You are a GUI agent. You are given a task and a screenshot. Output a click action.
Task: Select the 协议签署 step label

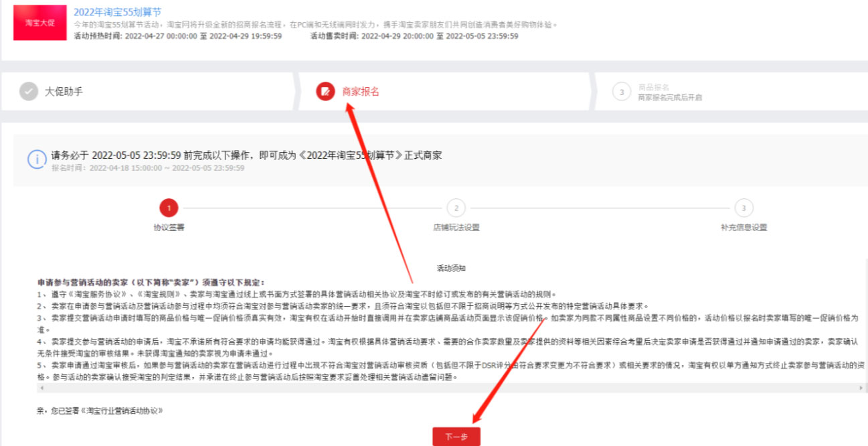pos(169,227)
